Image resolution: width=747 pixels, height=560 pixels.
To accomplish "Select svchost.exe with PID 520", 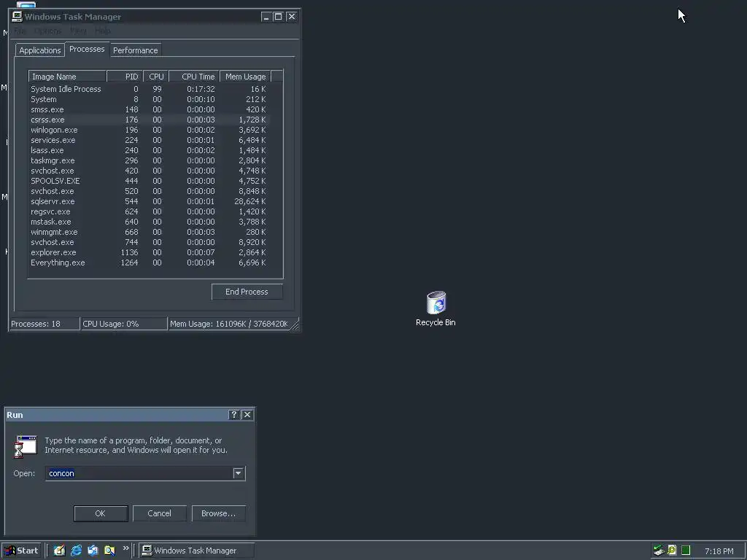I will click(149, 191).
